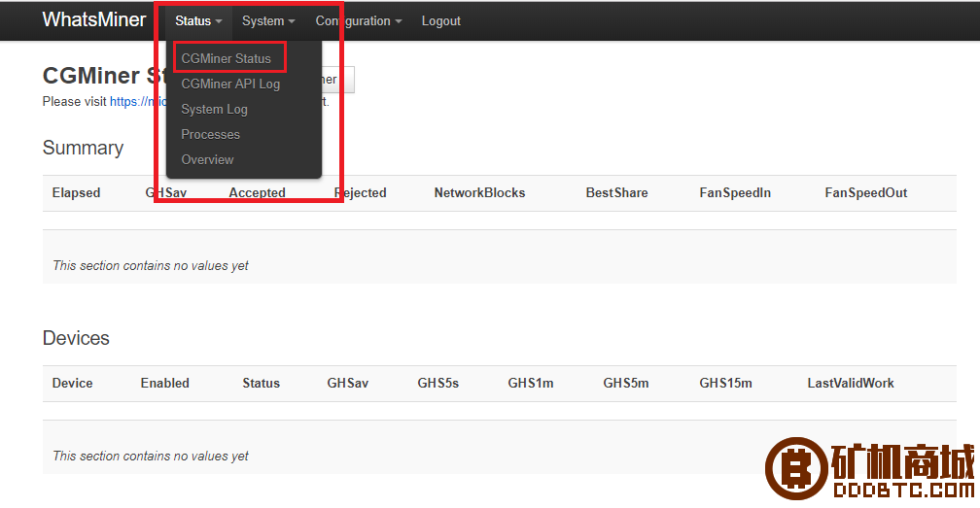Click the Status column in Devices table

[262, 383]
